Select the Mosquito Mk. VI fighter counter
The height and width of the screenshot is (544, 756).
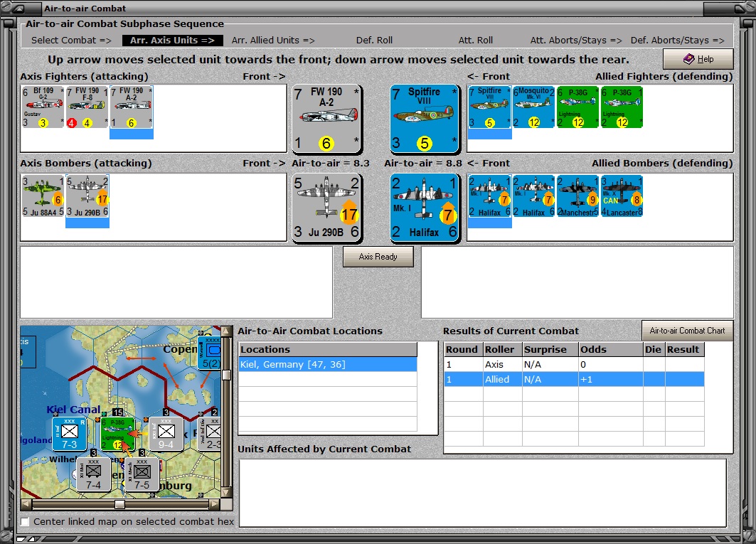[x=533, y=107]
